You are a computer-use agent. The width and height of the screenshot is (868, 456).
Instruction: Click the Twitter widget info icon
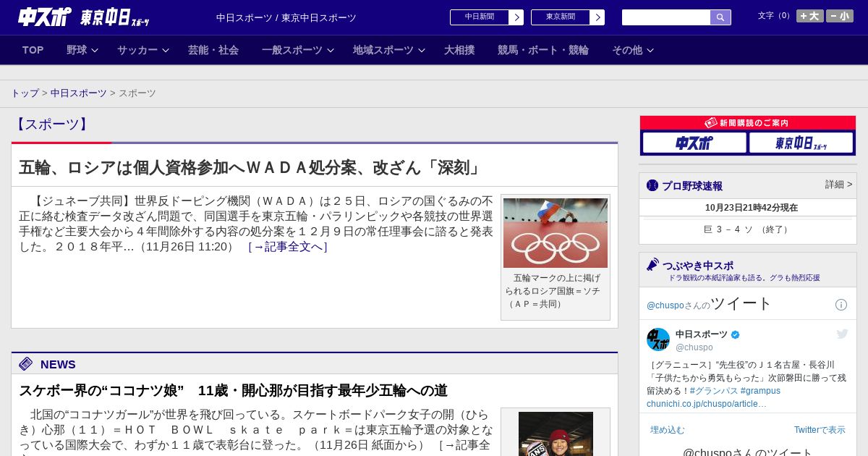point(841,305)
